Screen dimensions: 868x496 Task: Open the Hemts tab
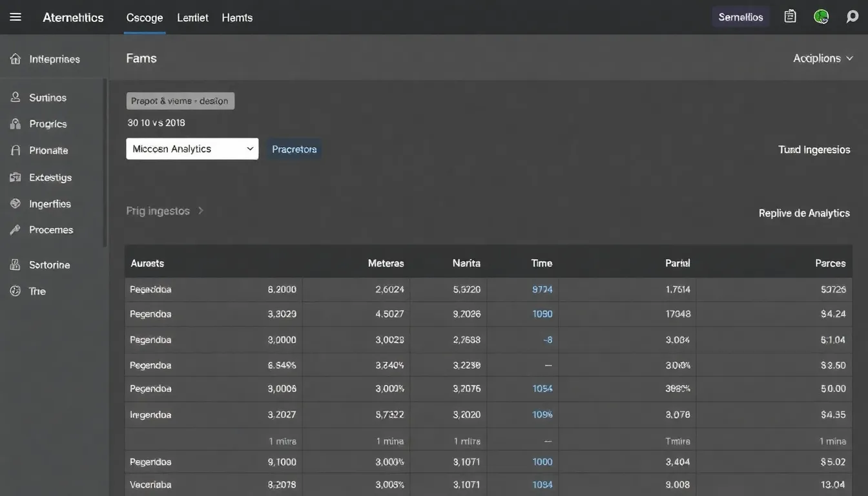[237, 17]
